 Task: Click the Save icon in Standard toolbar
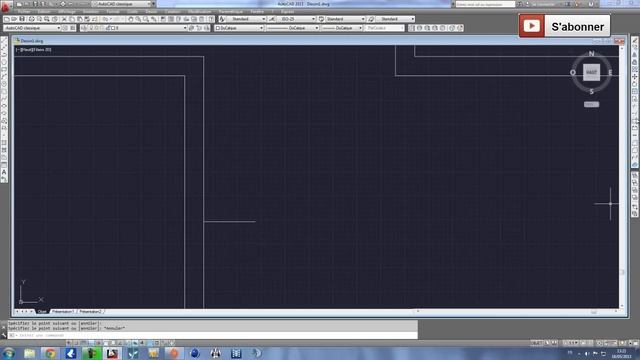pos(22,19)
